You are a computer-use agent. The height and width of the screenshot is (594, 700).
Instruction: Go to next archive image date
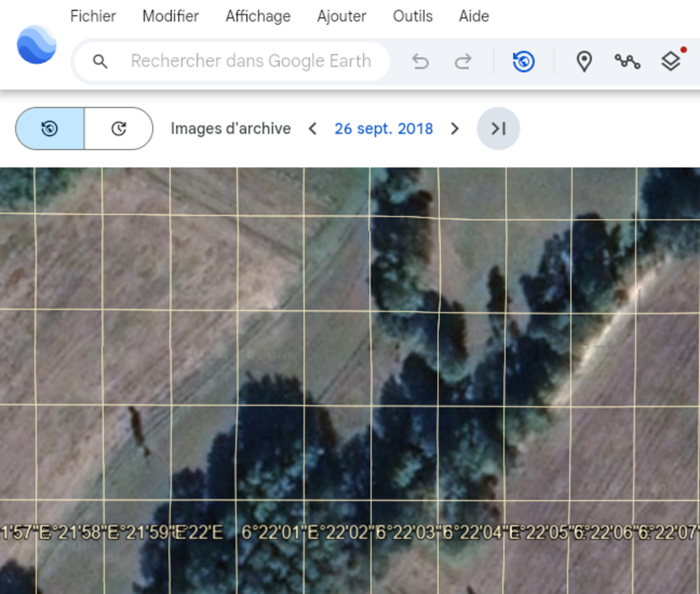pyautogui.click(x=455, y=129)
